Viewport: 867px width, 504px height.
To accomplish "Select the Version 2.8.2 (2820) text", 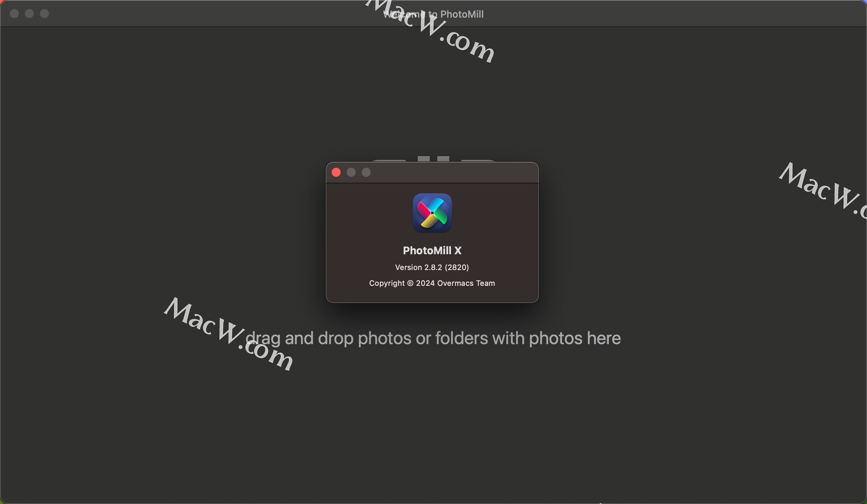I will 432,267.
